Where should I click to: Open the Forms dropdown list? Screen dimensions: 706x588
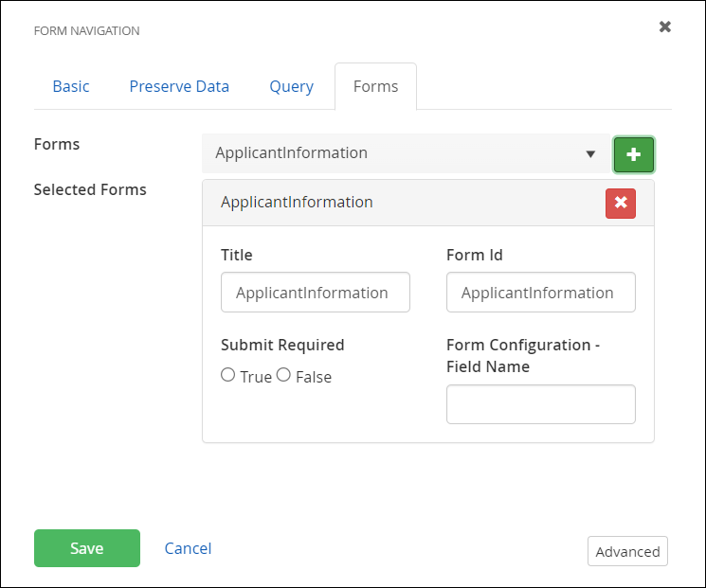tap(407, 153)
